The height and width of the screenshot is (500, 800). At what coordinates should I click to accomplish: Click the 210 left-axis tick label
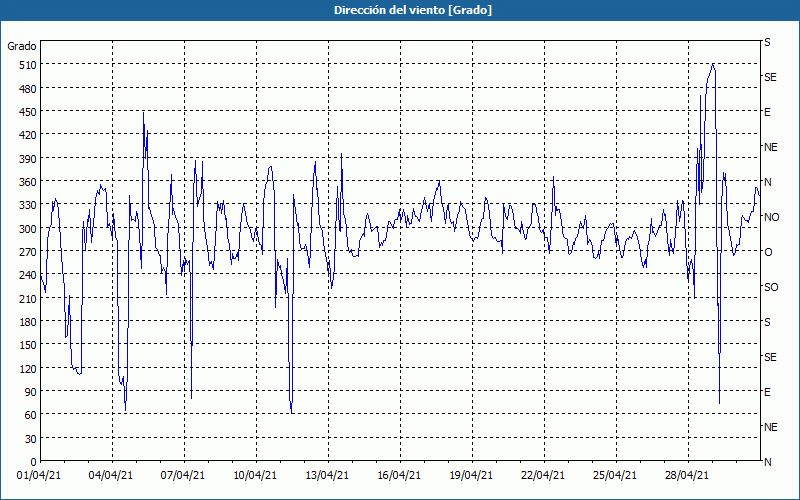click(x=28, y=299)
